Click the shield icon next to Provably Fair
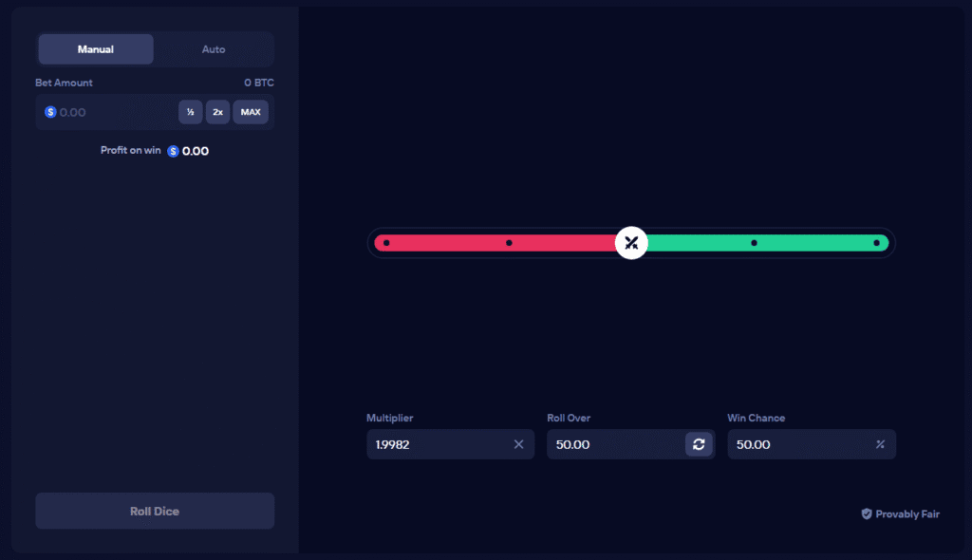The image size is (972, 560). (866, 513)
